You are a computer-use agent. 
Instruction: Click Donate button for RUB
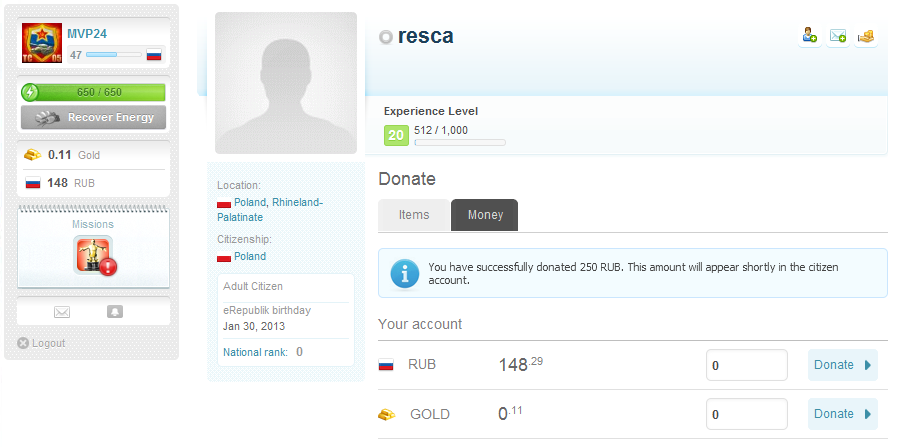click(x=842, y=365)
